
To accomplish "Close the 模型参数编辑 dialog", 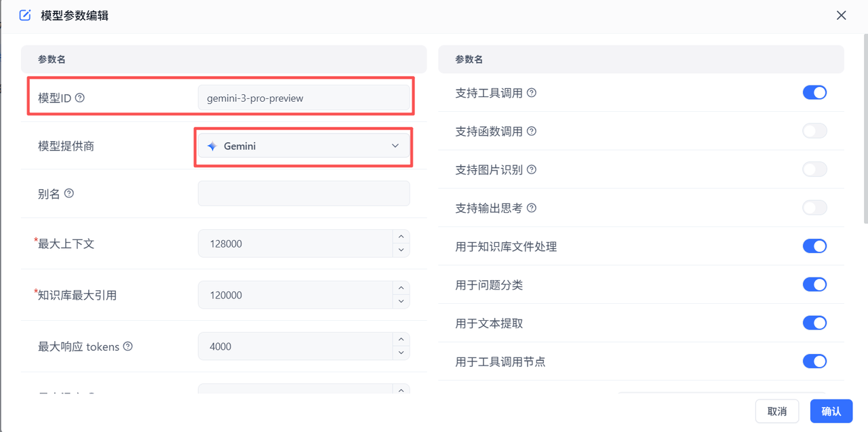I will [x=841, y=15].
